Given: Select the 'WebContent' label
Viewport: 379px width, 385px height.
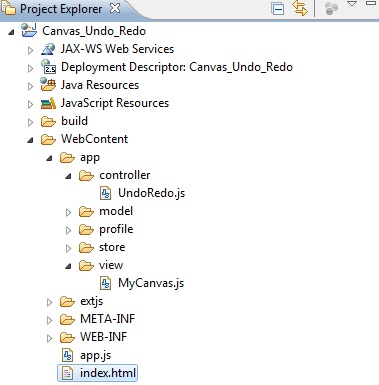Looking at the screenshot, I should (x=94, y=139).
